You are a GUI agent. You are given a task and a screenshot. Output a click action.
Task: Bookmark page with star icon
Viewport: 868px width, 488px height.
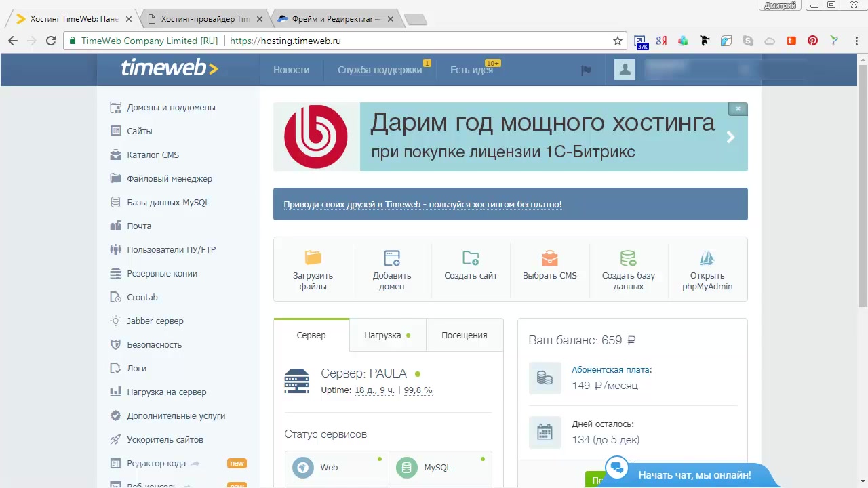pos(618,41)
